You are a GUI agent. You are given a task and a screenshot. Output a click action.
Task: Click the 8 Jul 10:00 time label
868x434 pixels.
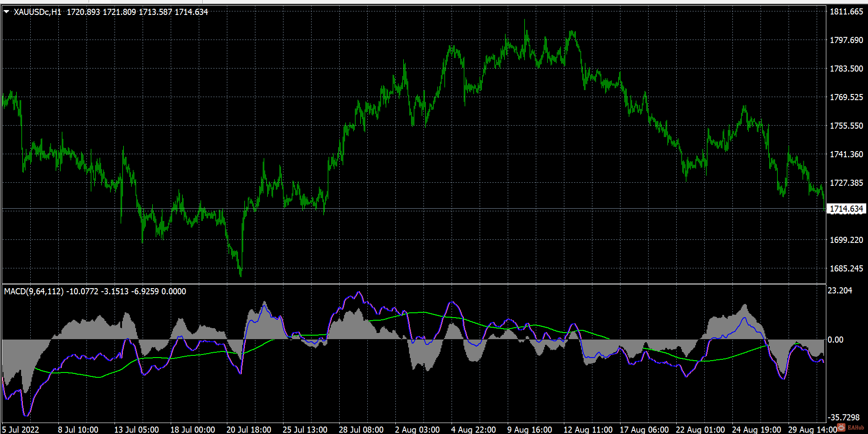pos(78,429)
